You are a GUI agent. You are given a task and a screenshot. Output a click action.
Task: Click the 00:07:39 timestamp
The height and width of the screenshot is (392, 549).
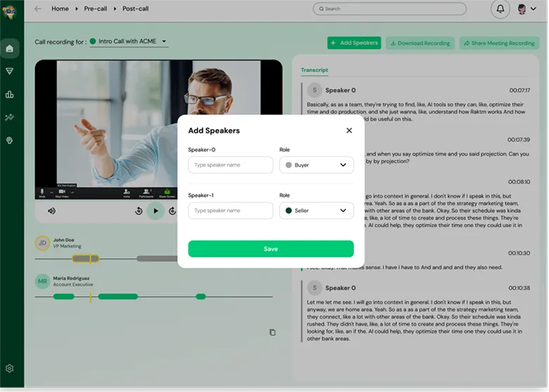pyautogui.click(x=519, y=140)
